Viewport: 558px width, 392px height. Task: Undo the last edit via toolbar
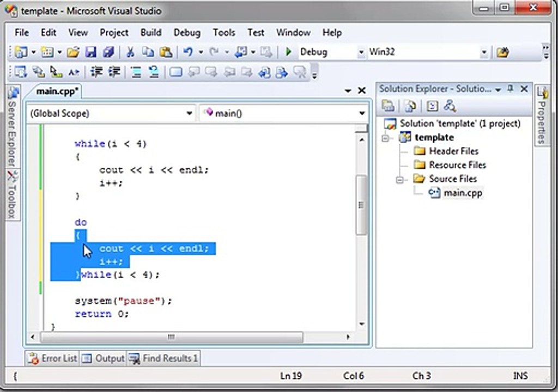coord(188,52)
